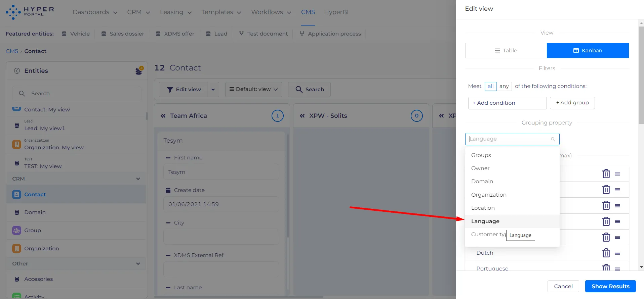Collapse the First name field on Tesym card
The width and height of the screenshot is (644, 299).
pos(168,158)
